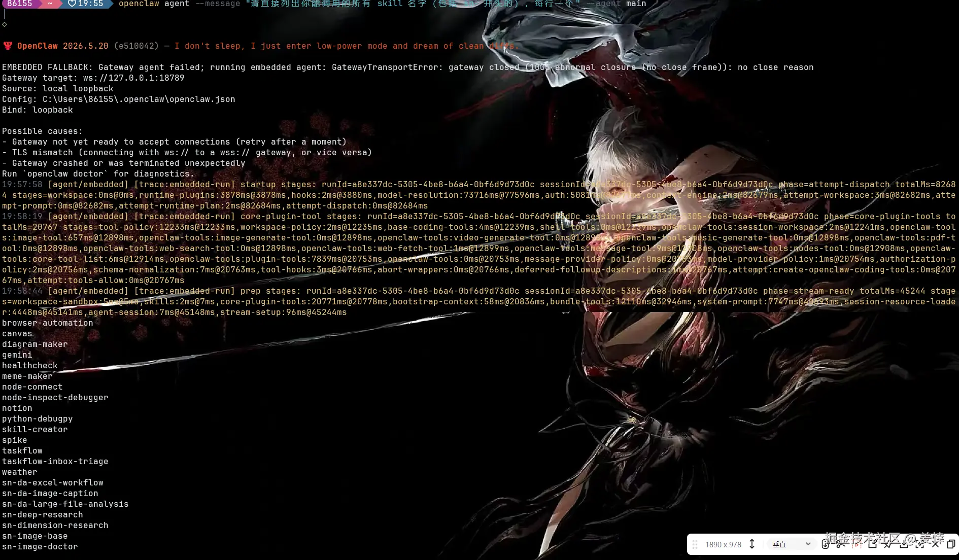Click the download-to-tray save icon

point(904,544)
